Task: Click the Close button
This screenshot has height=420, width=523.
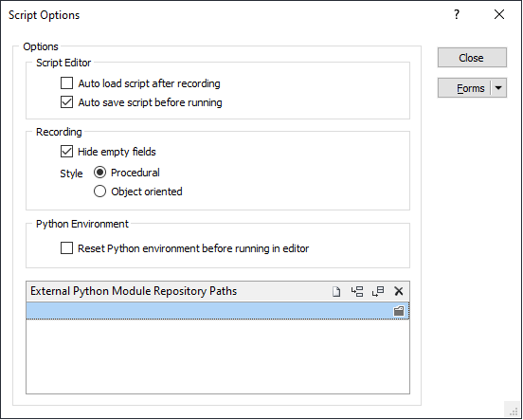Action: point(472,58)
